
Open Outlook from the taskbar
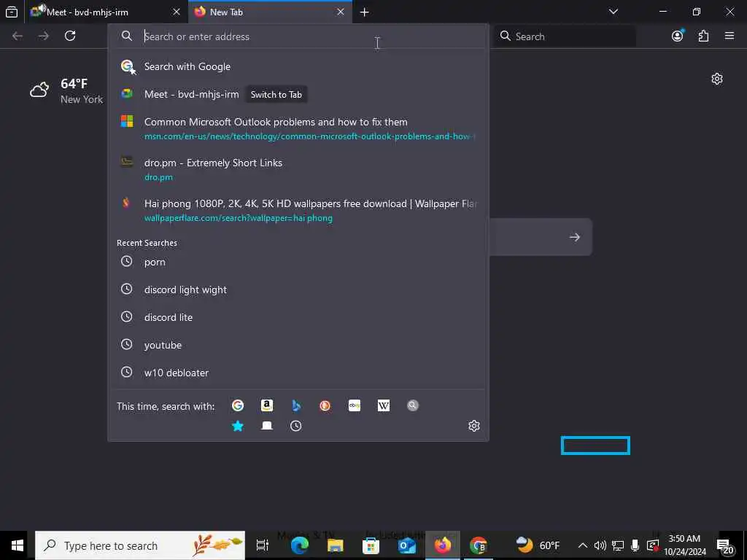pyautogui.click(x=407, y=545)
